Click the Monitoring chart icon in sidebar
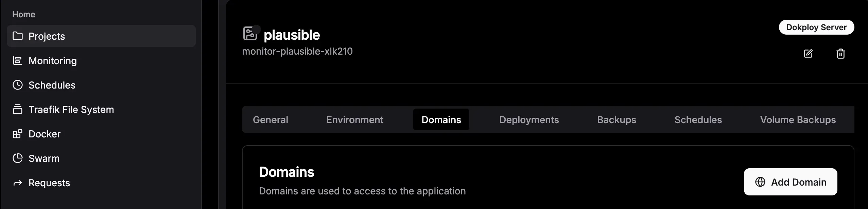Image resolution: width=868 pixels, height=209 pixels. pyautogui.click(x=17, y=60)
